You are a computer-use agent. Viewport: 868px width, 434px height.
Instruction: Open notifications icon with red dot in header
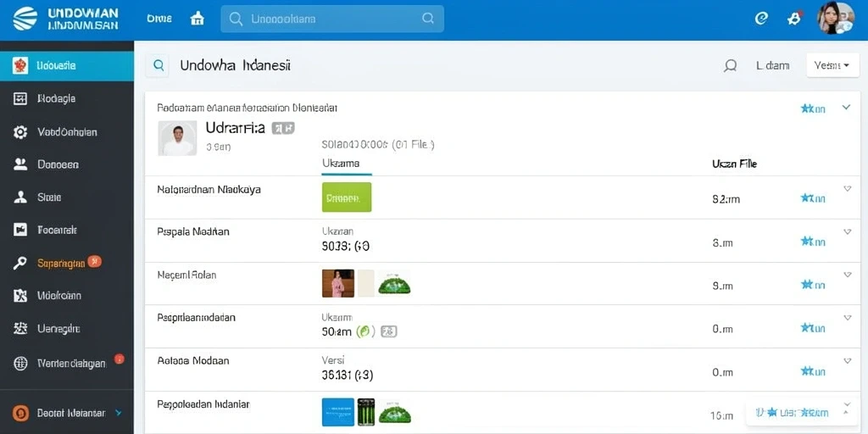pyautogui.click(x=794, y=19)
